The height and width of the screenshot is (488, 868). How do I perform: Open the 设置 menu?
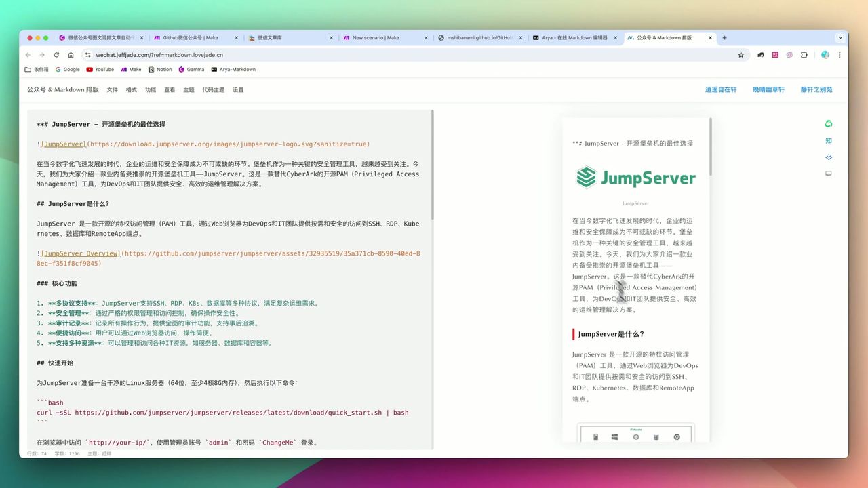click(238, 90)
